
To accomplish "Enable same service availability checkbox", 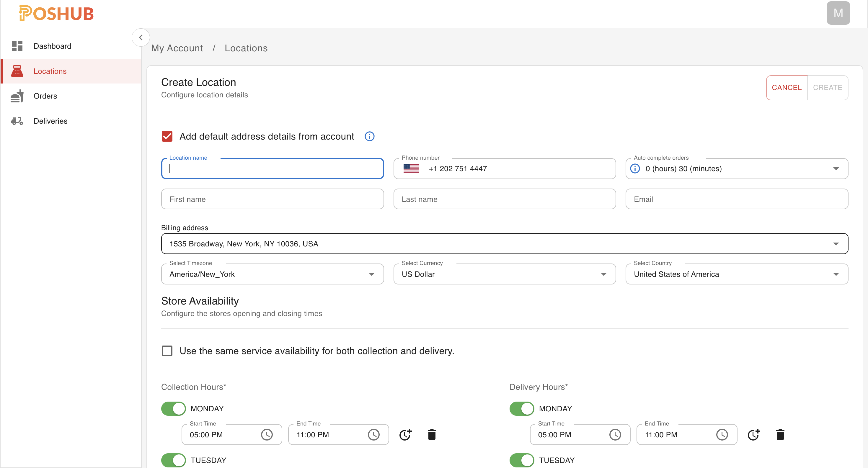I will click(167, 351).
